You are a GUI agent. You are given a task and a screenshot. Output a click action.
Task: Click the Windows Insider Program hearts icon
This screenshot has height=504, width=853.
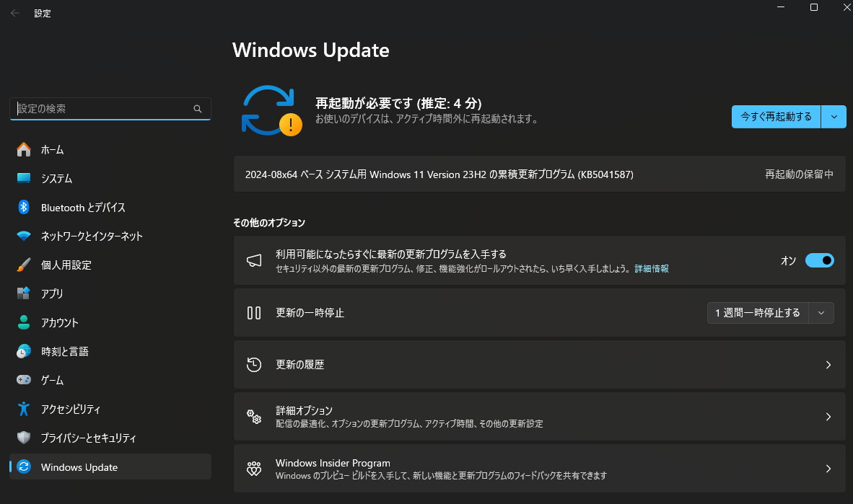tap(254, 469)
